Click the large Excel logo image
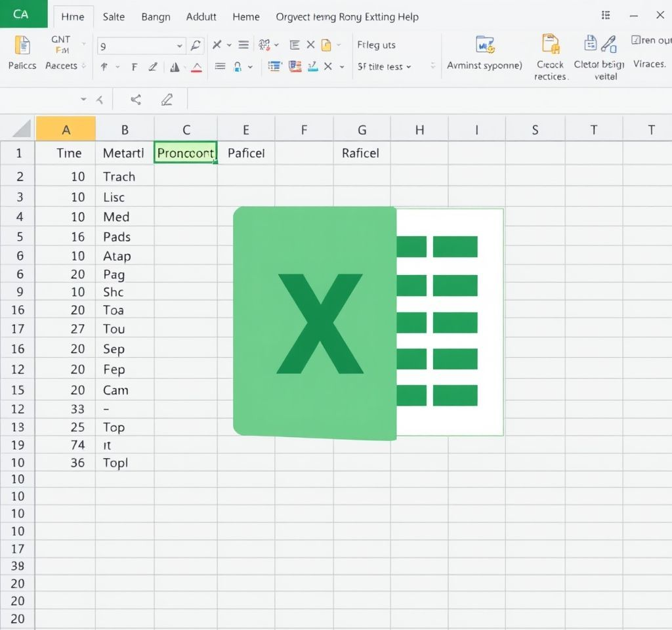Viewport: 672px width, 630px height. coord(368,323)
